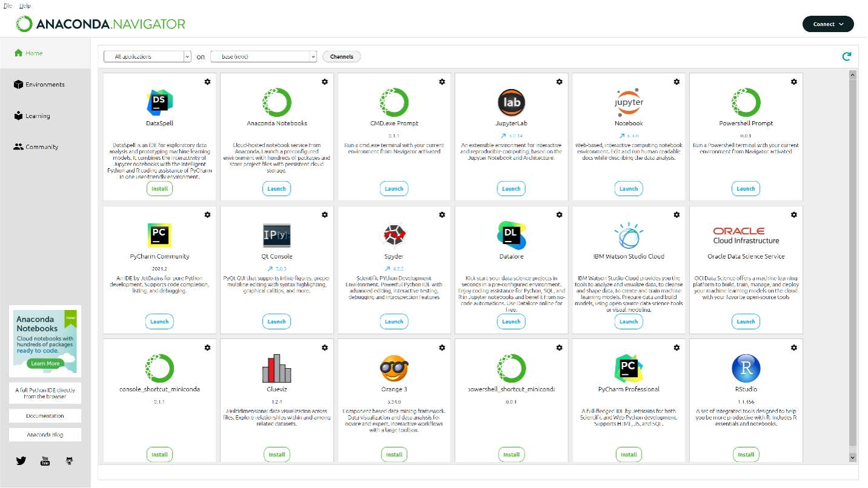Open the Documentation link
Screen dimensions: 868x488
tap(45, 416)
